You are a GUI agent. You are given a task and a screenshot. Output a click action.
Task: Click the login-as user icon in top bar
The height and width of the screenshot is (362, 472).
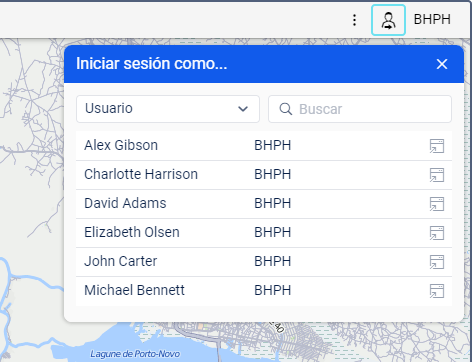coord(388,20)
